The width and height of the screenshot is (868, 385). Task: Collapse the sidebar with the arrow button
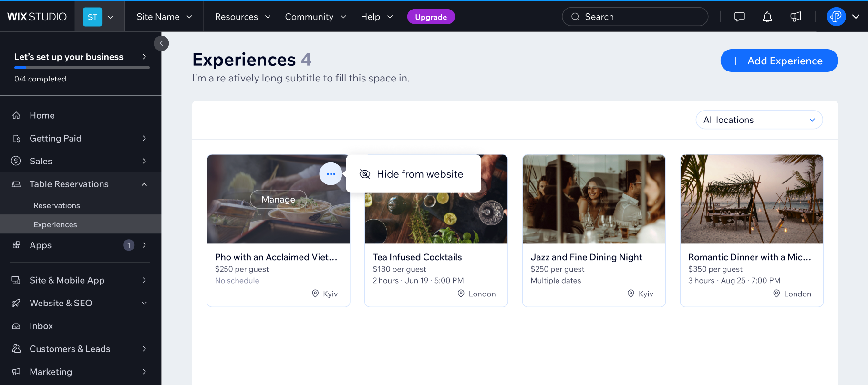click(x=161, y=43)
